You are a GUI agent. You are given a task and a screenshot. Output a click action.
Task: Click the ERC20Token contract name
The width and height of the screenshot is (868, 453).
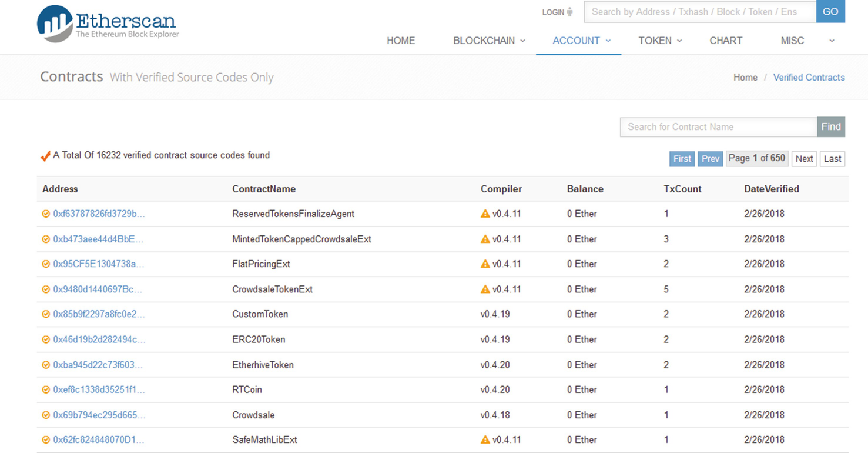pos(259,339)
